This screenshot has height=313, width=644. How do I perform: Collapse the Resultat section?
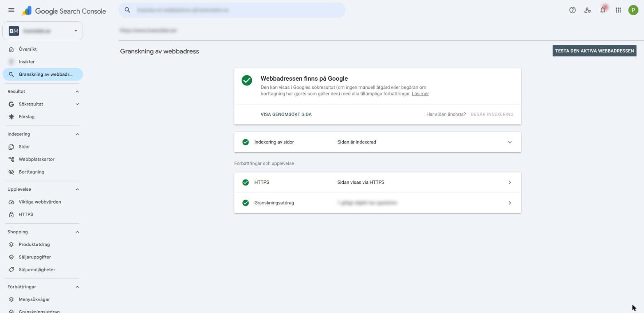(77, 91)
